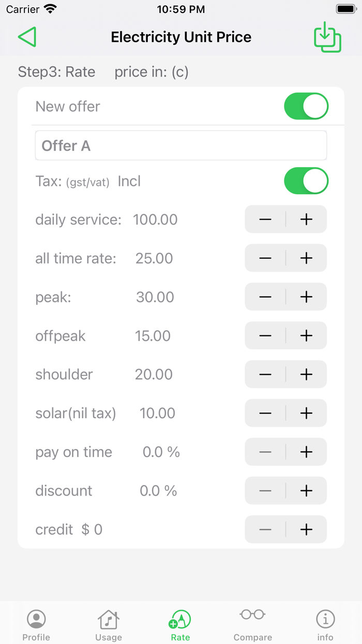Click the Offer A name field
362x644 pixels.
[x=181, y=145]
